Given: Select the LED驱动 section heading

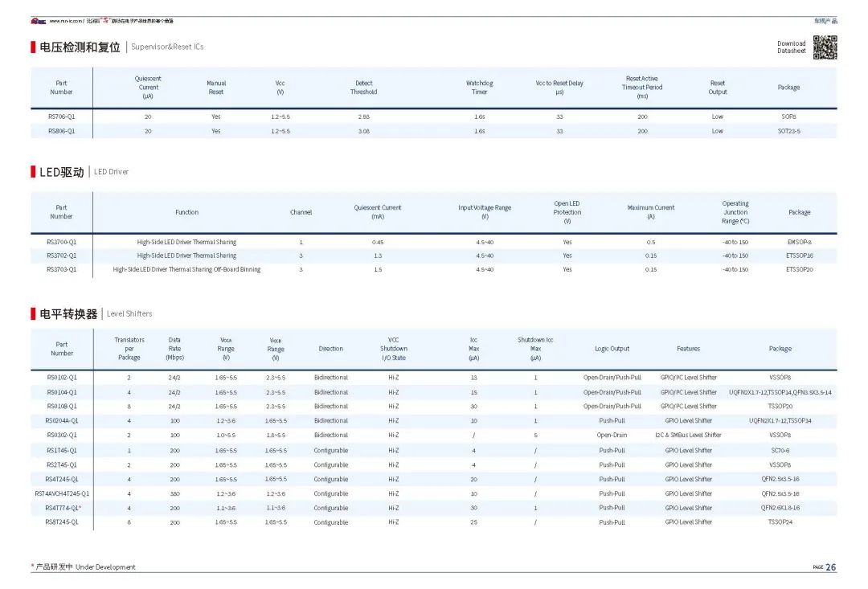Looking at the screenshot, I should [x=61, y=172].
